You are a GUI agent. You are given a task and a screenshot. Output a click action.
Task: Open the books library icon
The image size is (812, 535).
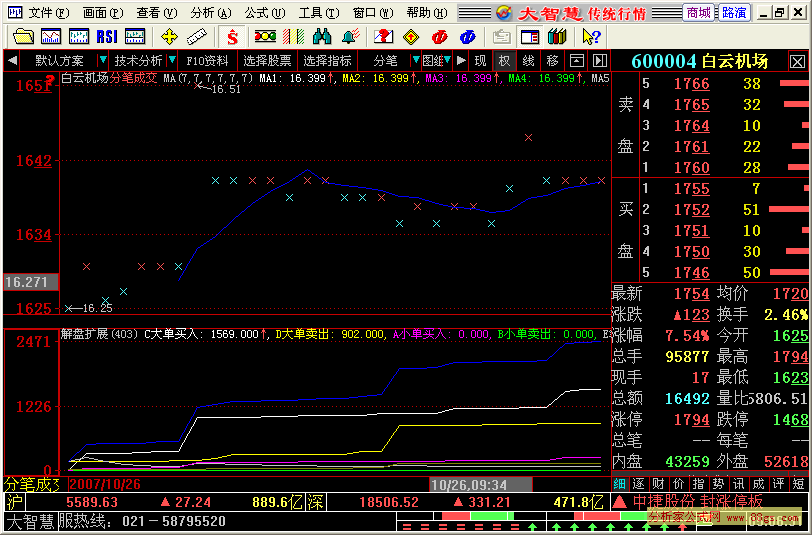(557, 37)
